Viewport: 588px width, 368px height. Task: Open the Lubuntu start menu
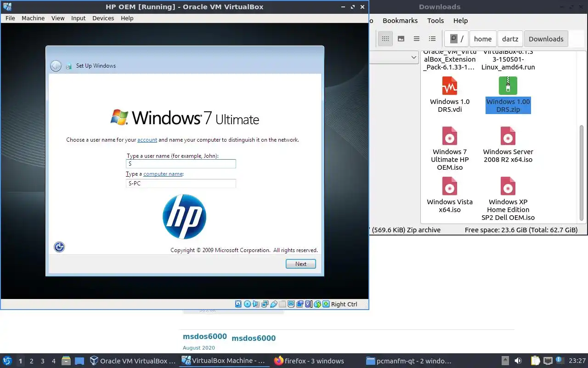[7, 361]
